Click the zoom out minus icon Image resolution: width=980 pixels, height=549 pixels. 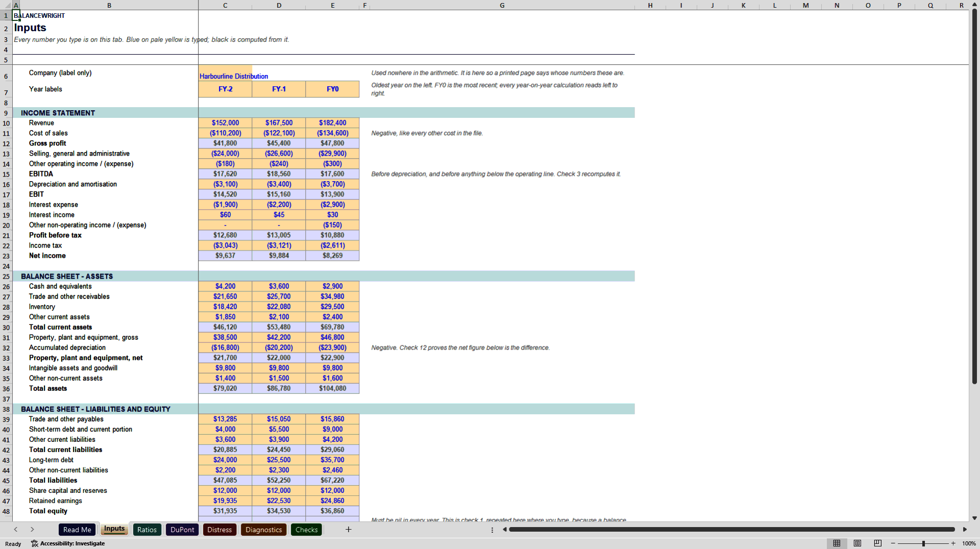pos(893,543)
